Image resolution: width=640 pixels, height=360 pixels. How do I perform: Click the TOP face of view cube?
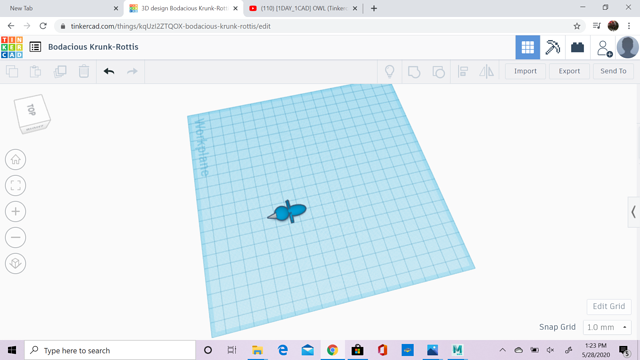click(31, 109)
